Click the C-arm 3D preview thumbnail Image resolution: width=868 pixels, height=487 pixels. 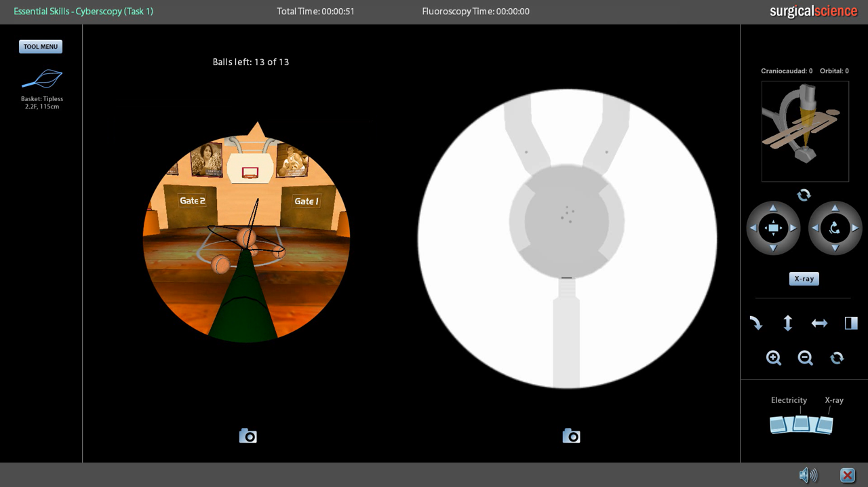click(805, 132)
